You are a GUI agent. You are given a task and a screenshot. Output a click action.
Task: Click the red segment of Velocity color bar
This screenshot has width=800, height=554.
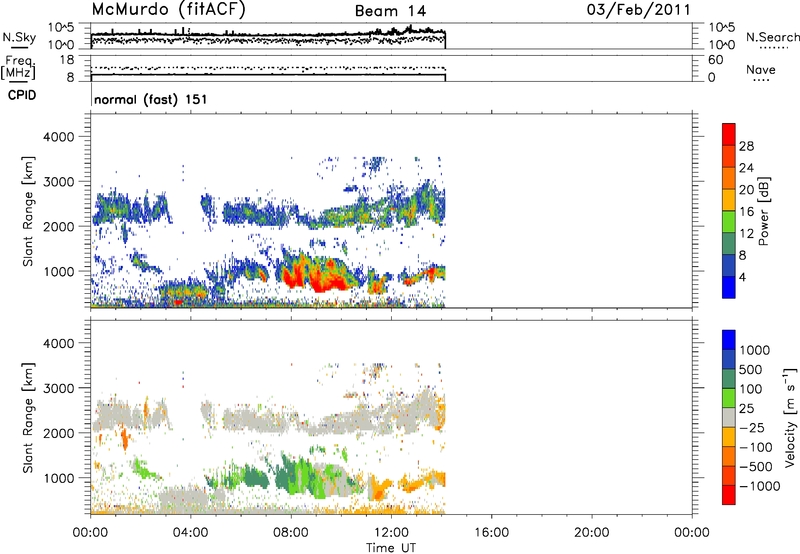click(729, 495)
